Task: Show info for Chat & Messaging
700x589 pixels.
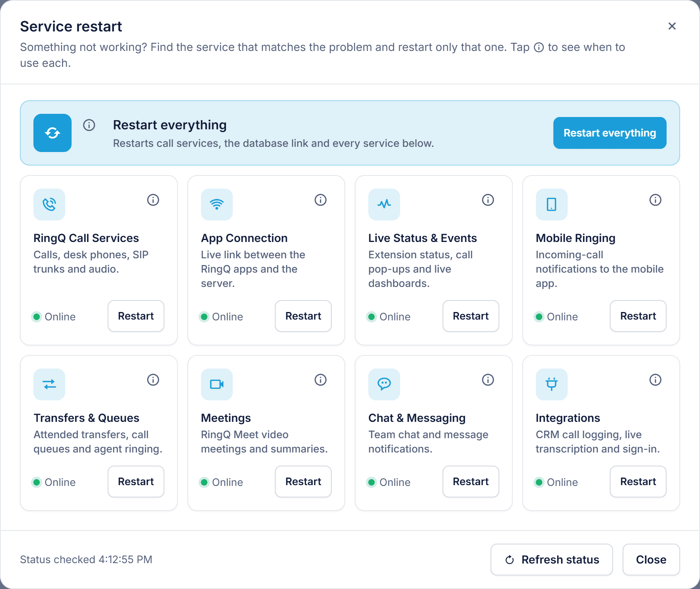Action: pos(488,380)
